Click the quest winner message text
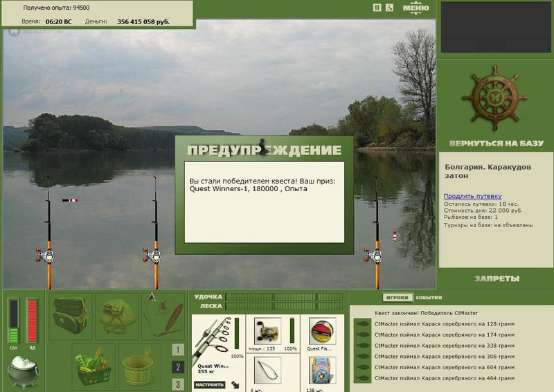Viewport: 554px width, 392px height. click(x=262, y=185)
